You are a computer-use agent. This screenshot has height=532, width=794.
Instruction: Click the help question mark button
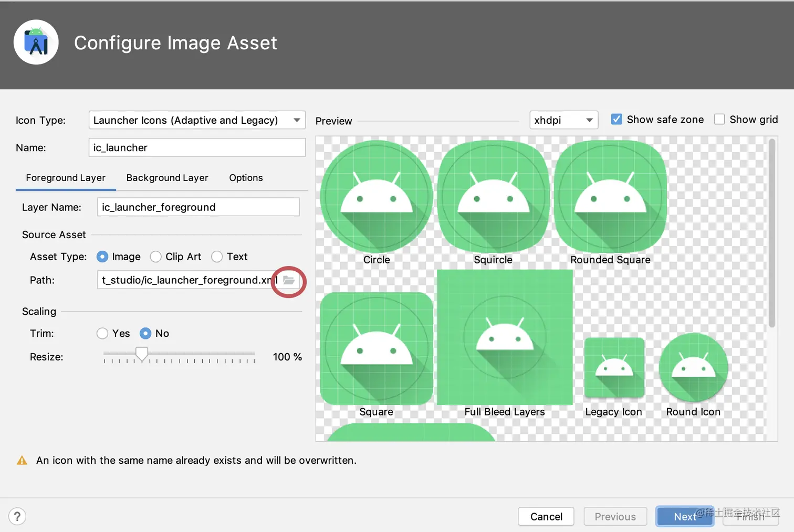[x=17, y=517]
